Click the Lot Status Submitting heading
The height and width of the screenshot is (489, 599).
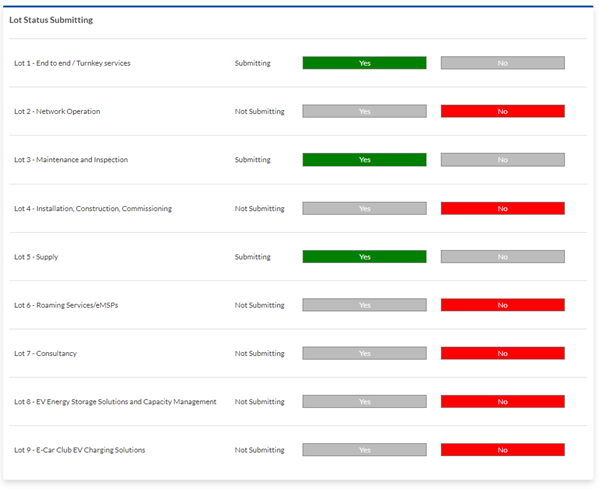pos(51,20)
